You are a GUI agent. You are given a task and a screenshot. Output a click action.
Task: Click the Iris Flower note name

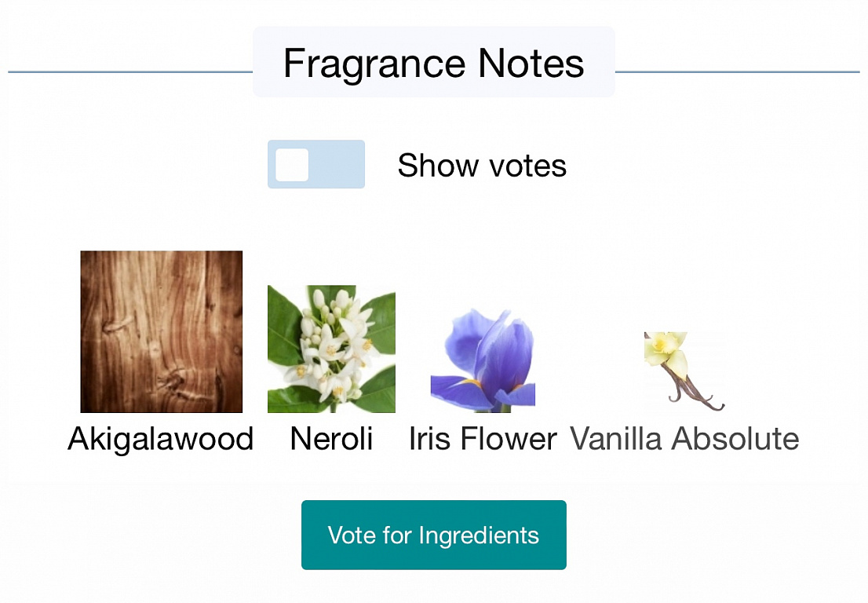[x=483, y=439]
